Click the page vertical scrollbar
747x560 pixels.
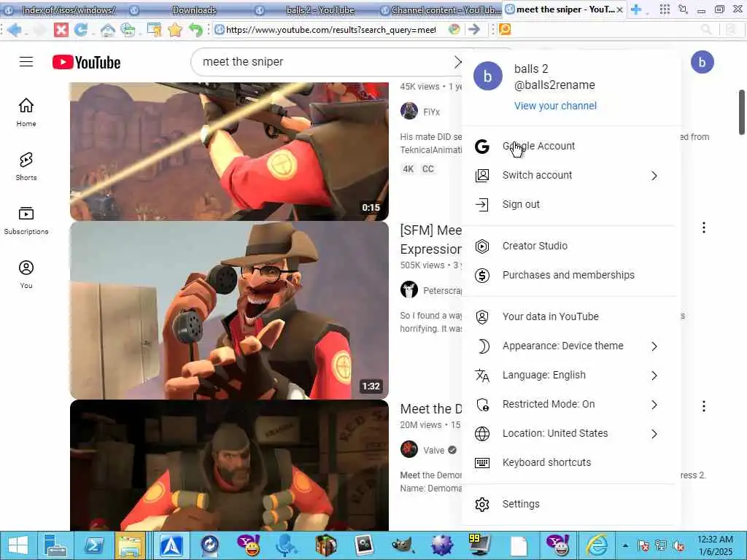pyautogui.click(x=742, y=112)
